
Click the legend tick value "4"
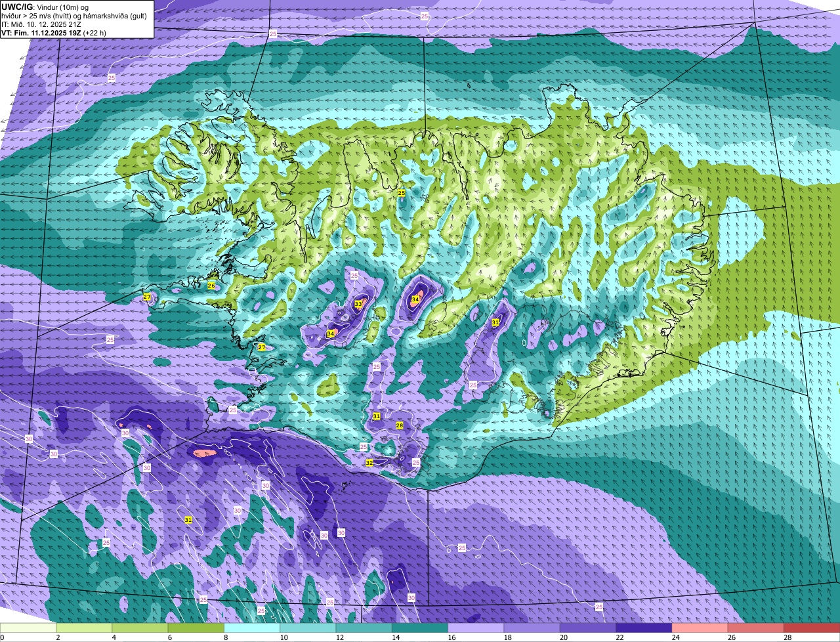[x=114, y=637]
